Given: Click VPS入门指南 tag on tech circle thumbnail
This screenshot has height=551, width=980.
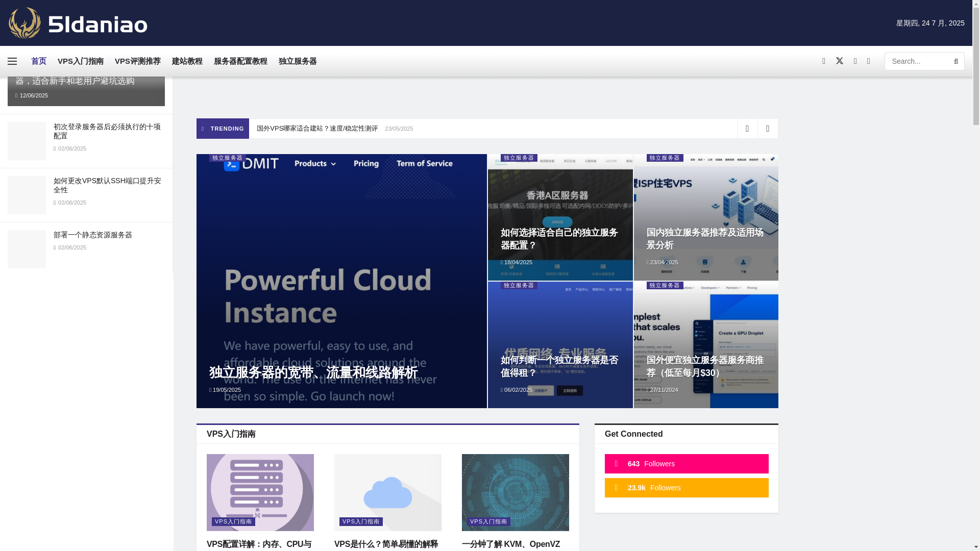Looking at the screenshot, I should (489, 521).
